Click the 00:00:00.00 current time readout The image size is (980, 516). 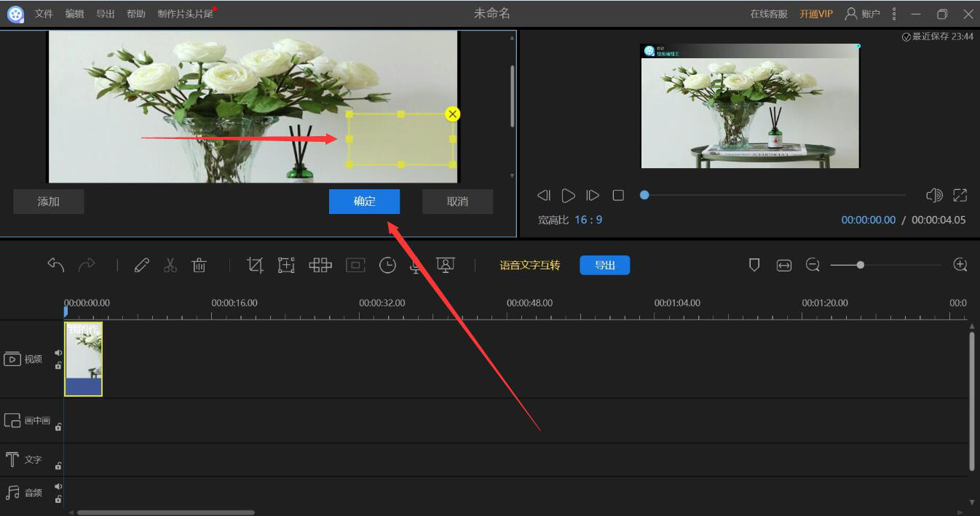[x=869, y=220]
